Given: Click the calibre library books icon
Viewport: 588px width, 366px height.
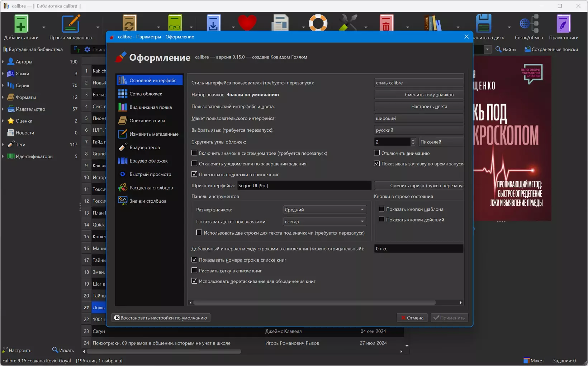Looking at the screenshot, I should click(x=433, y=23).
